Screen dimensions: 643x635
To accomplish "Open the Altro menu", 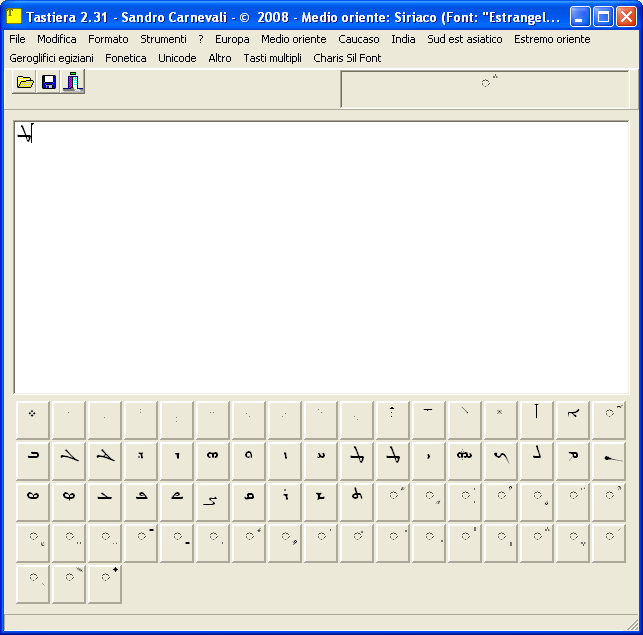I will pyautogui.click(x=220, y=58).
